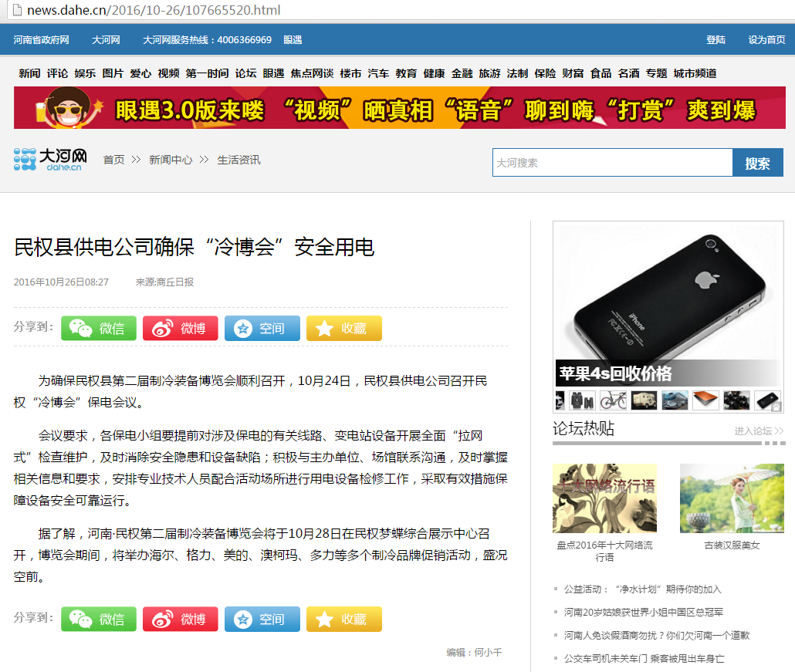Viewport: 795px width, 672px height.
Task: Open the 汽车 navigation menu item
Action: pos(378,73)
